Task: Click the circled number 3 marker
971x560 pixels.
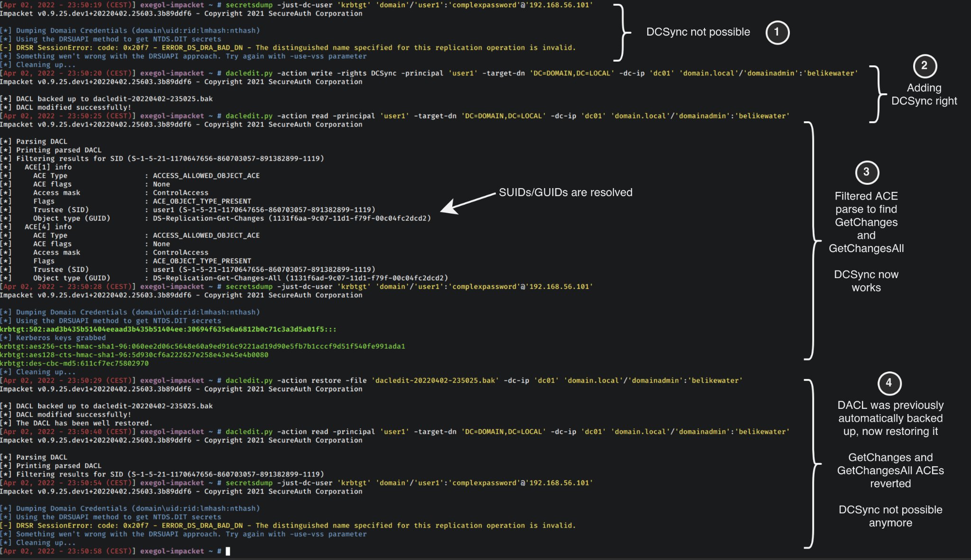Action: 867,172
